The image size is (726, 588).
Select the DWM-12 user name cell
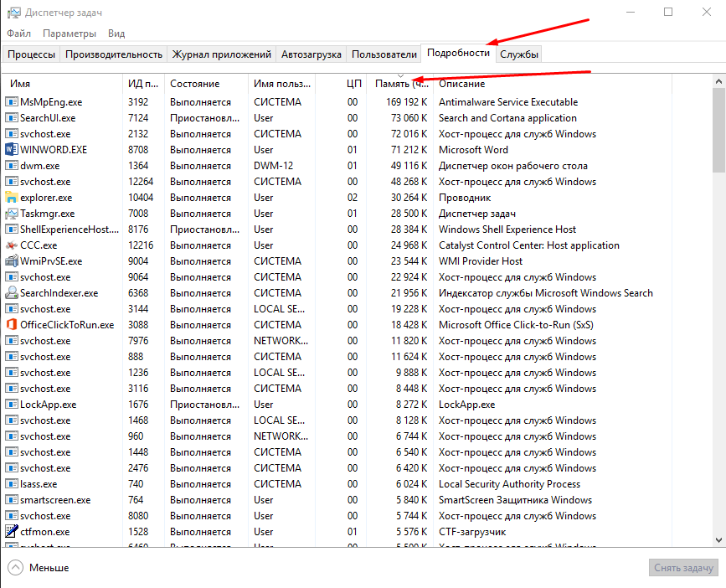[273, 165]
